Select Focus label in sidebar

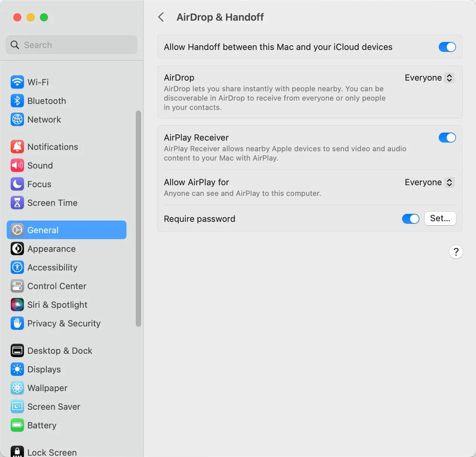click(39, 184)
